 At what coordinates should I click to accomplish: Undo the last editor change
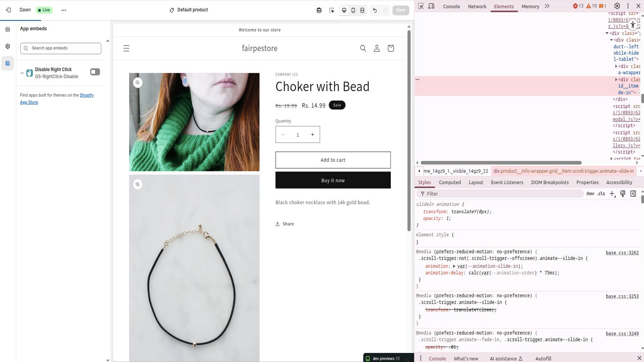375,10
